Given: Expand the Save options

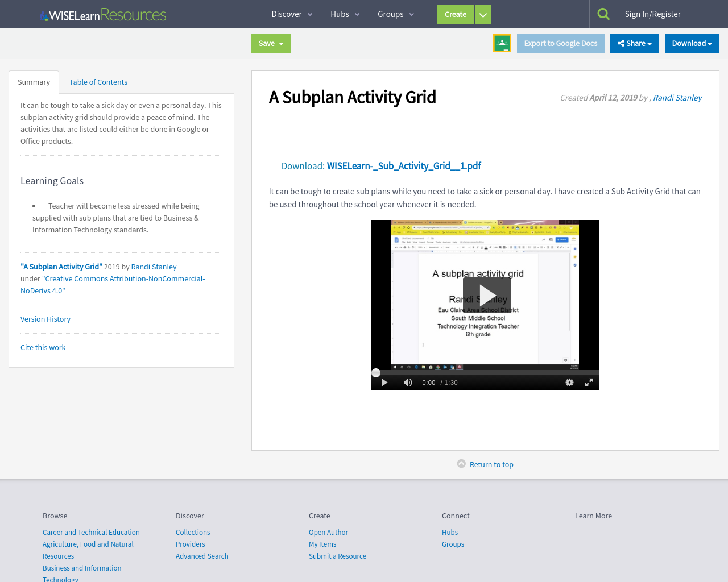Looking at the screenshot, I should pyautogui.click(x=271, y=43).
